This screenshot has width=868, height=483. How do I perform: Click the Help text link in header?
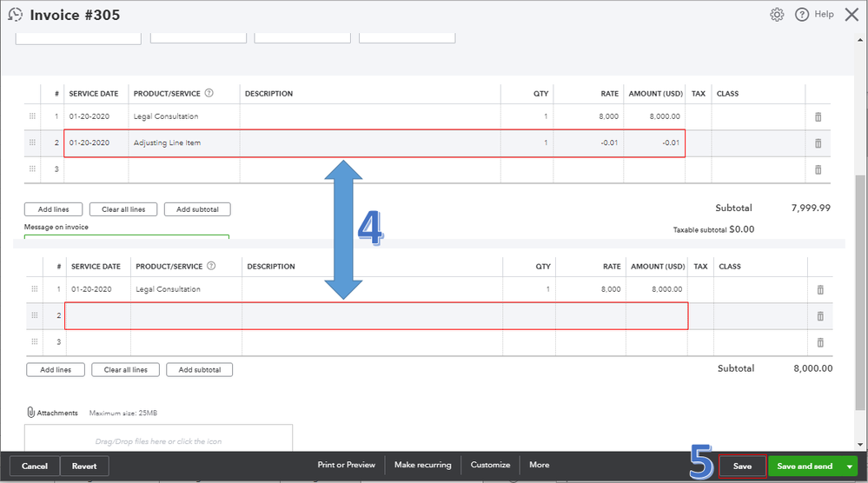point(824,15)
